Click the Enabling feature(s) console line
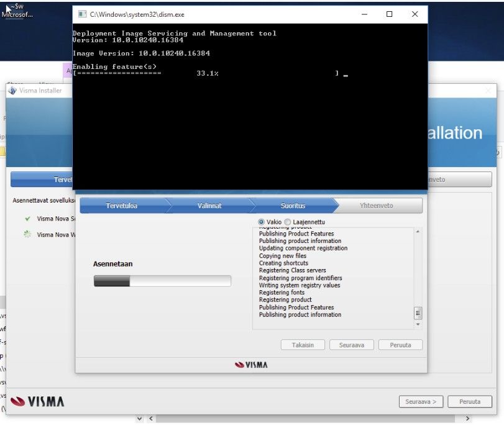Image resolution: width=504 pixels, height=425 pixels. click(x=114, y=66)
